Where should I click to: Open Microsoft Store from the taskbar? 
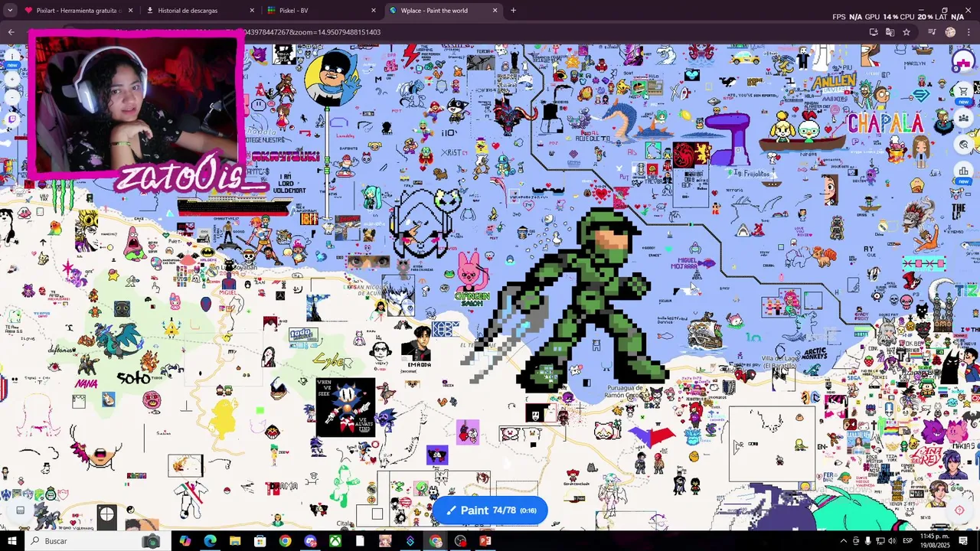(260, 541)
